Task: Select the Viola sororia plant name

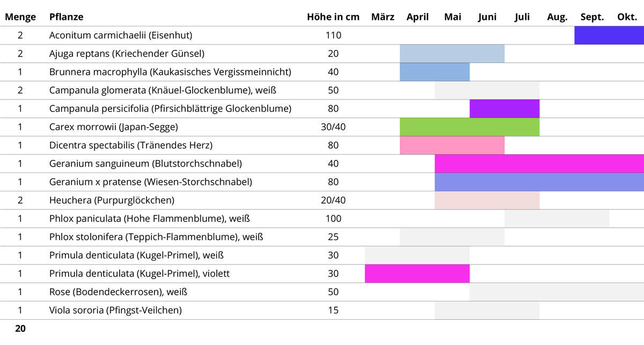Action: pyautogui.click(x=115, y=310)
